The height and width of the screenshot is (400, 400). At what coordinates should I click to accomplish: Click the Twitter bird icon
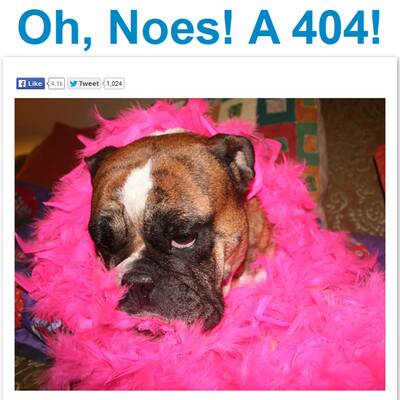tap(74, 84)
